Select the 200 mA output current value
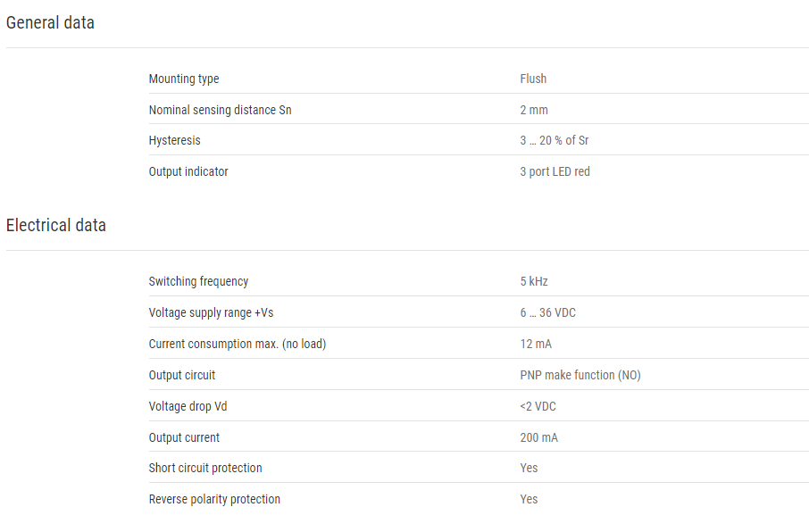The width and height of the screenshot is (809, 532). pos(538,437)
